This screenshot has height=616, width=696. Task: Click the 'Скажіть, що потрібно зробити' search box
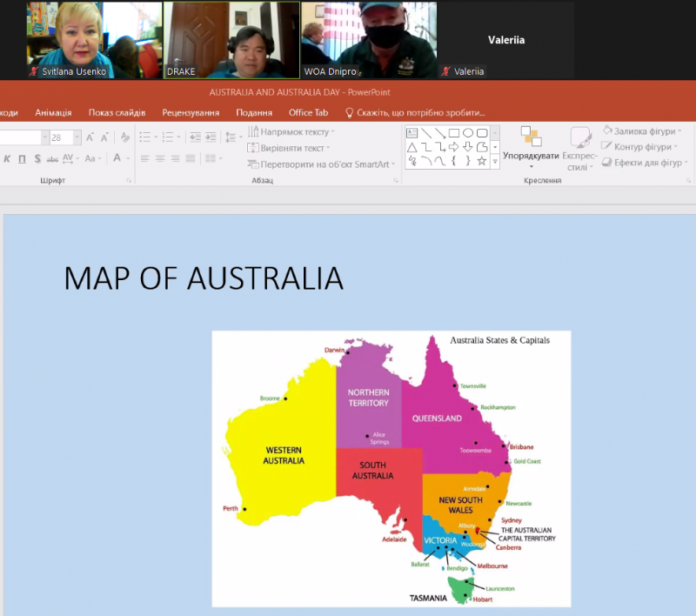pyautogui.click(x=416, y=113)
